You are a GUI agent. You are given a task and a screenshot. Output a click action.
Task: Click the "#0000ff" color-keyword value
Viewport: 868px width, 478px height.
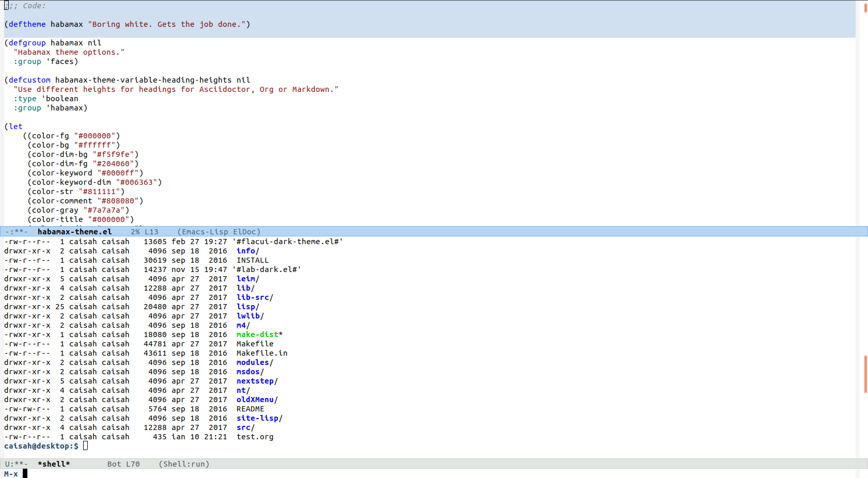(120, 173)
